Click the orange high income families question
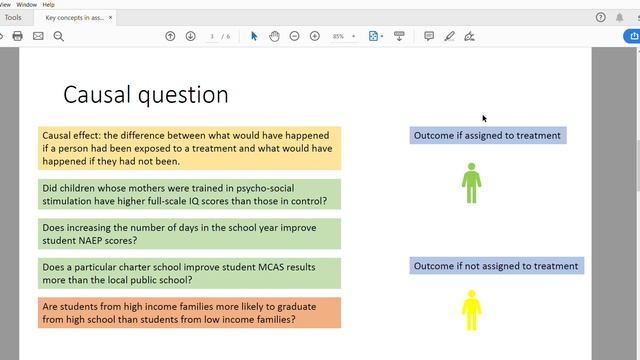The height and width of the screenshot is (360, 640). 189,313
